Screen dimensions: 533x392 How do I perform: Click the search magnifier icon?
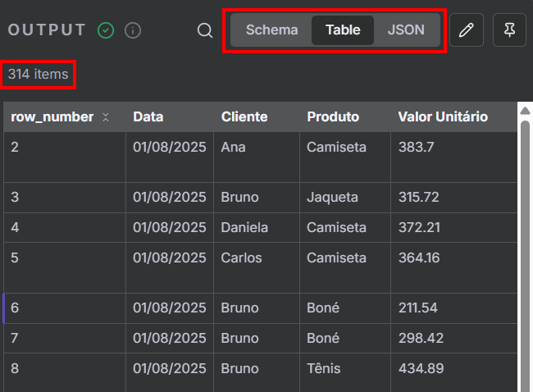pyautogui.click(x=205, y=30)
